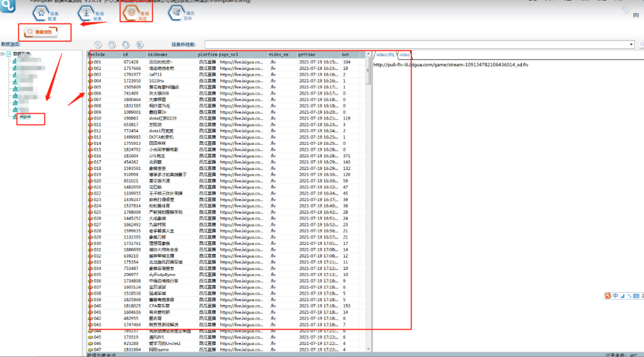Click the page_url cell of row 005
This screenshot has height=357, width=644.
[x=241, y=88]
